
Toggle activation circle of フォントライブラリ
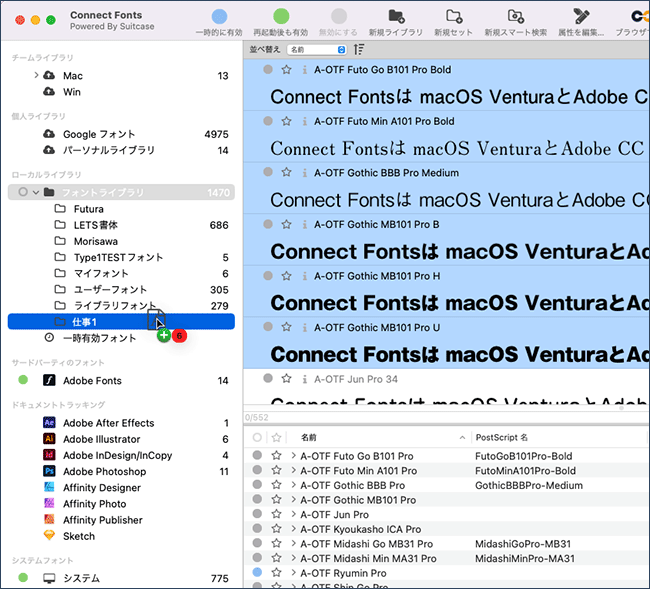click(x=23, y=192)
